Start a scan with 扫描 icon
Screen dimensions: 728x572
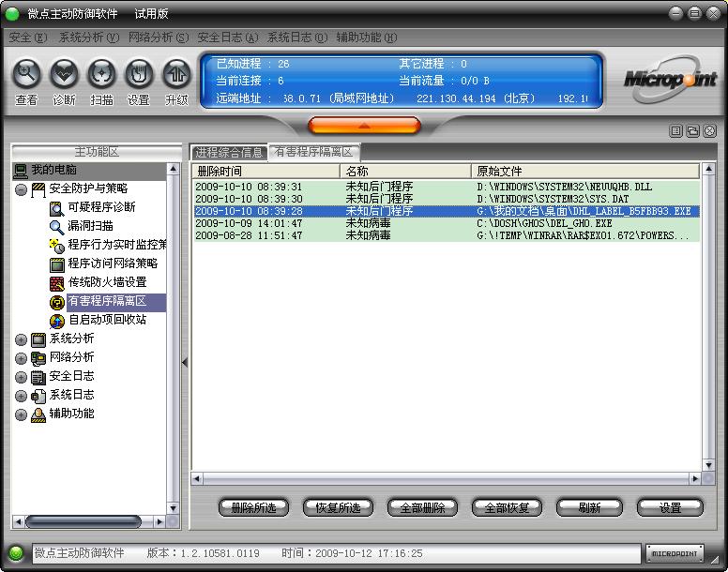click(101, 74)
